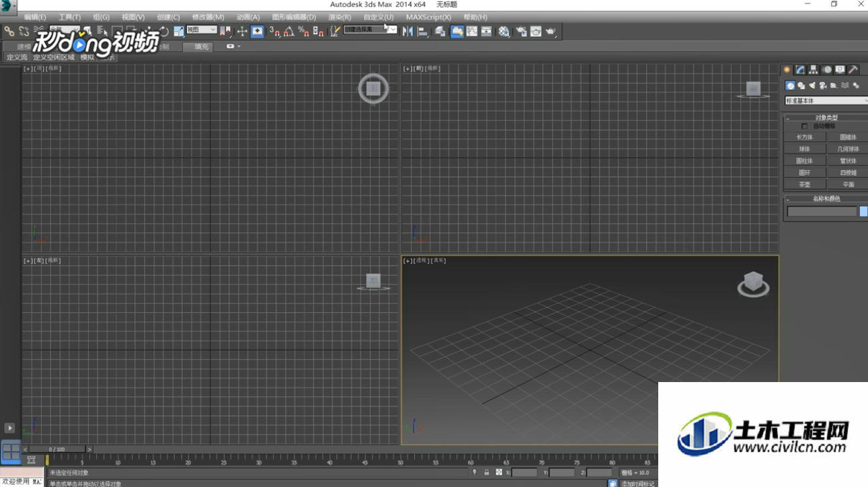Select the Link tool in main toolbar

pyautogui.click(x=9, y=31)
